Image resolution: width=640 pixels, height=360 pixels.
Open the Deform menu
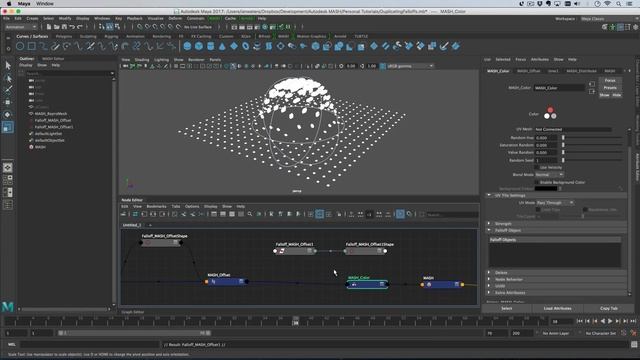pyautogui.click(x=175, y=18)
